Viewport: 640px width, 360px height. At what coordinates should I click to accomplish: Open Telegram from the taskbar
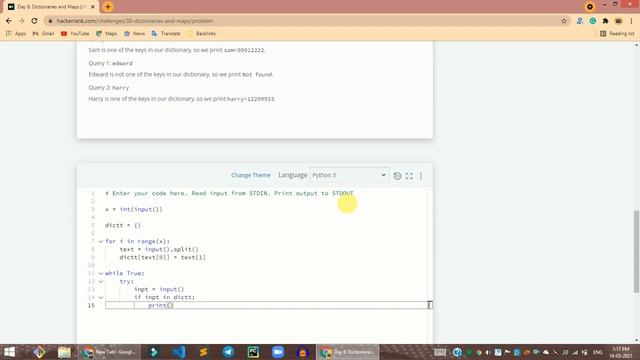point(228,352)
